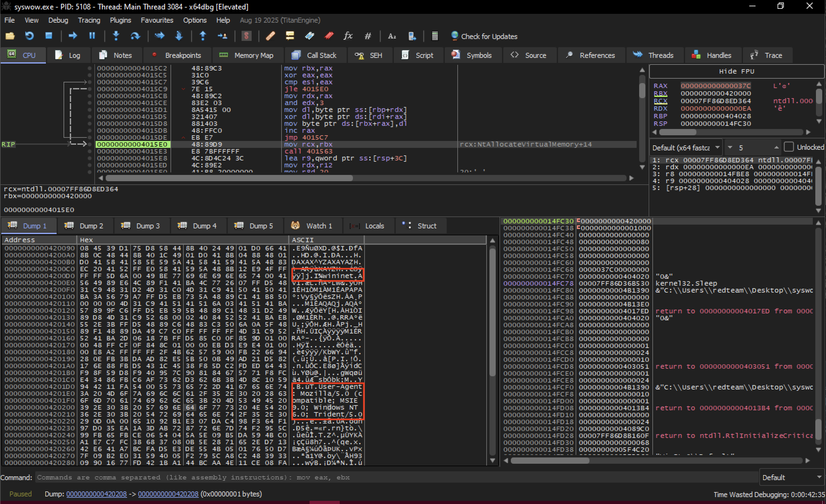
Task: Open Labels via the yellow label icon
Action: click(290, 36)
